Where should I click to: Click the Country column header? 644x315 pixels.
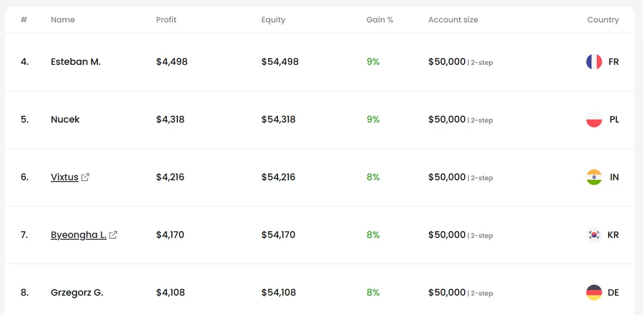[603, 19]
